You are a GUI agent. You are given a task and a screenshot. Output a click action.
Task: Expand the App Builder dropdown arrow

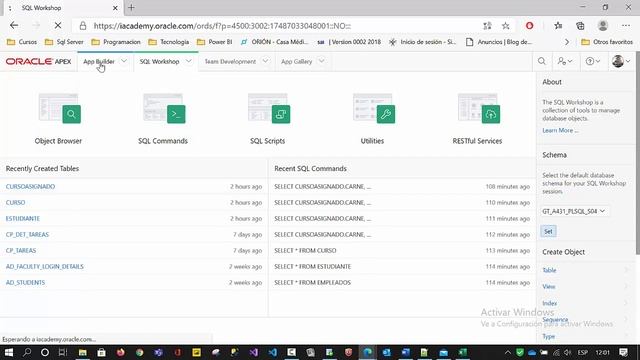[124, 61]
